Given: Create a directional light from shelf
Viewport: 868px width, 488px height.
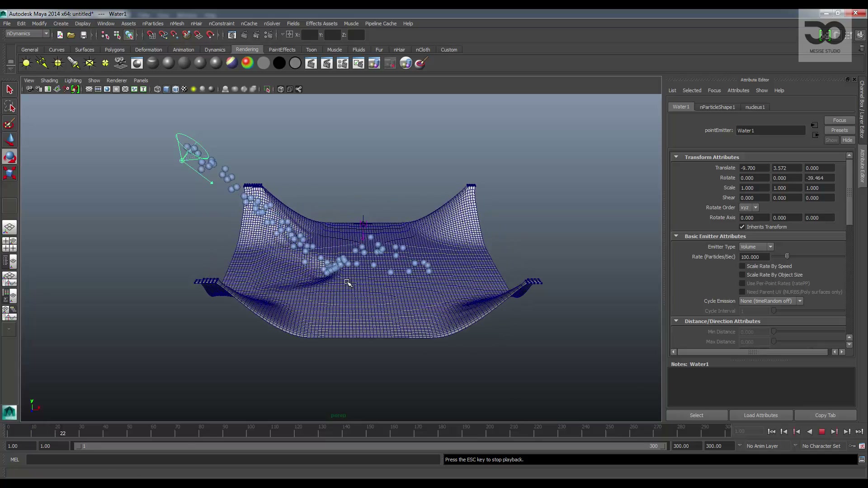Looking at the screenshot, I should [42, 63].
